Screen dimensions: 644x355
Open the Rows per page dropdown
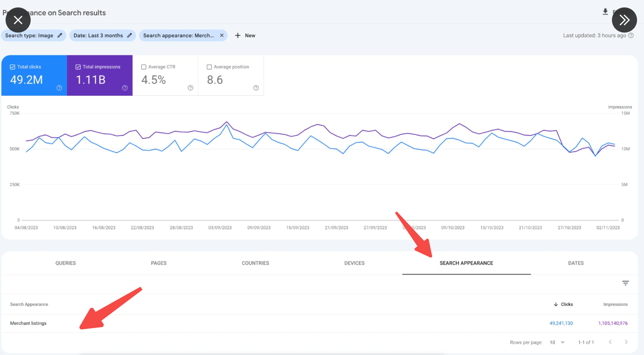click(557, 342)
